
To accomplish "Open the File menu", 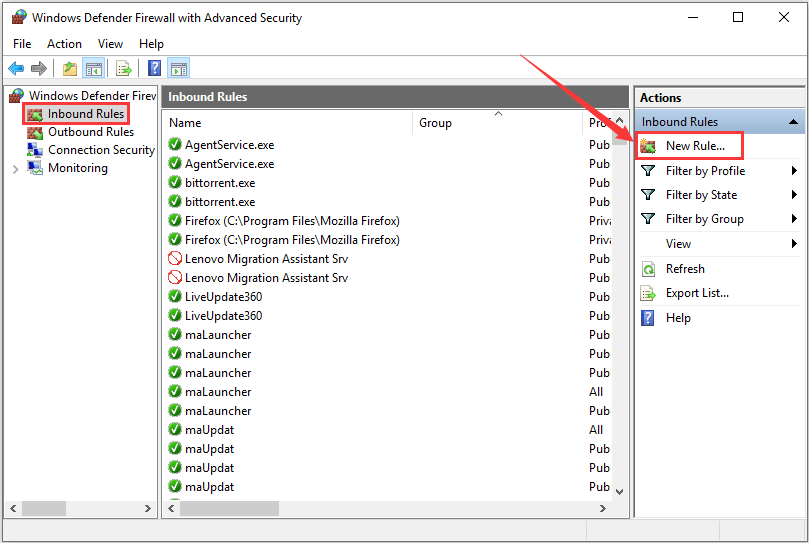I will (22, 44).
